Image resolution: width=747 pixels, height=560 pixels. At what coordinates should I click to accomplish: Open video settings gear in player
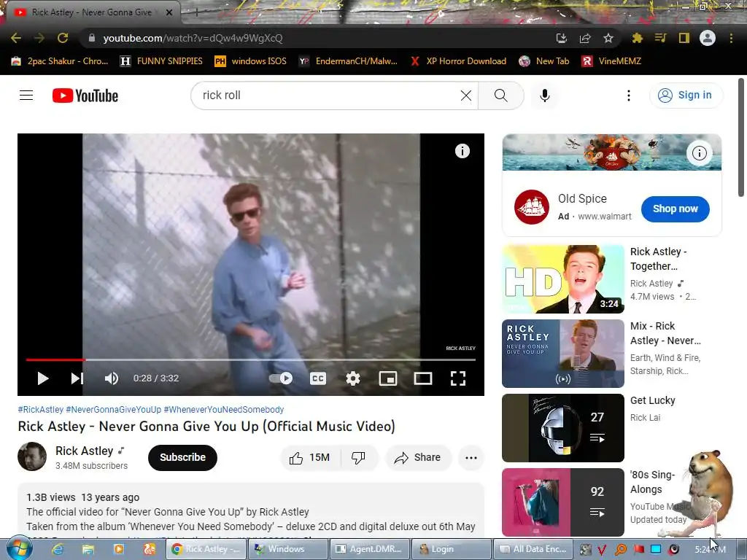pos(353,378)
